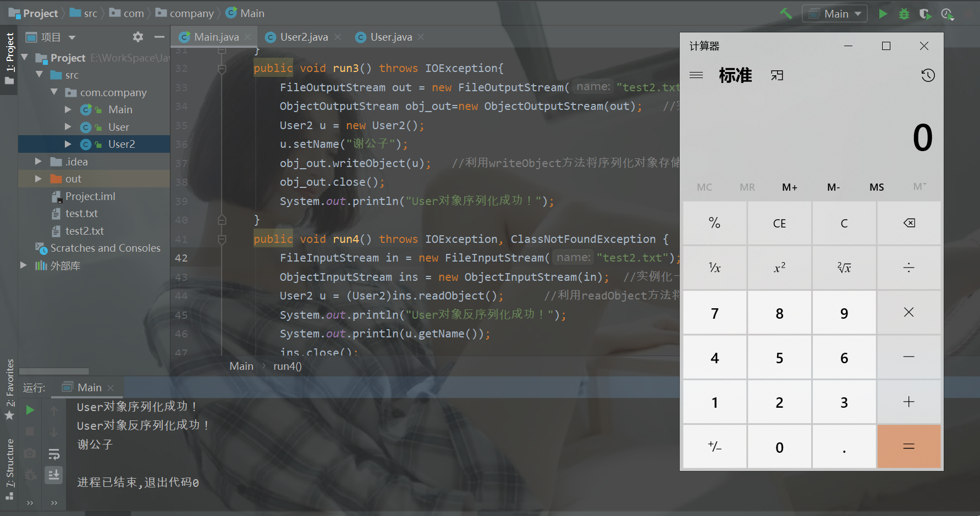Click M- memory subtract in Calculator

pos(833,187)
